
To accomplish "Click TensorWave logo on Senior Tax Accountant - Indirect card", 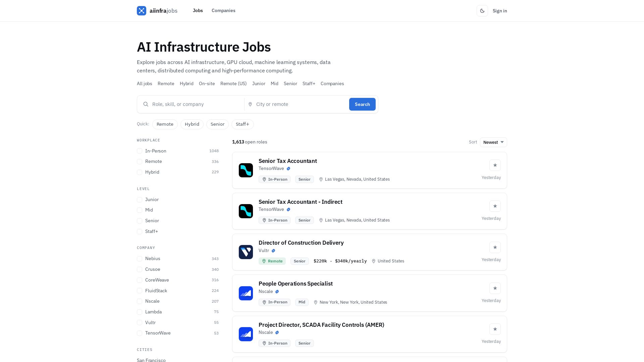I will pyautogui.click(x=246, y=211).
